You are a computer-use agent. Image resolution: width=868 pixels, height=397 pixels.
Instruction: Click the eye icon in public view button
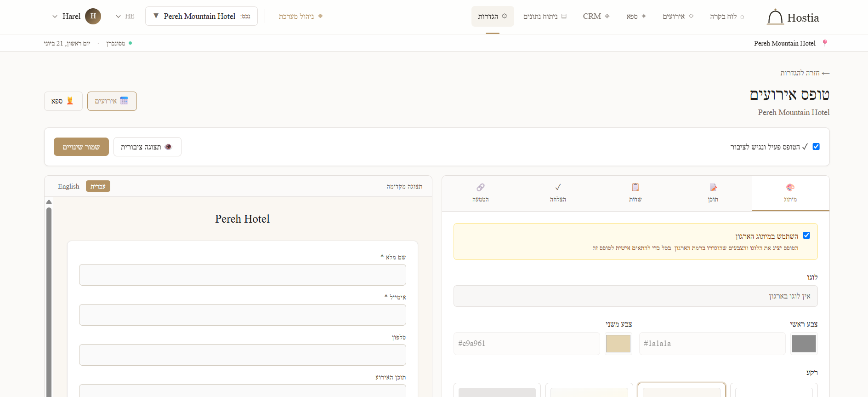(168, 147)
